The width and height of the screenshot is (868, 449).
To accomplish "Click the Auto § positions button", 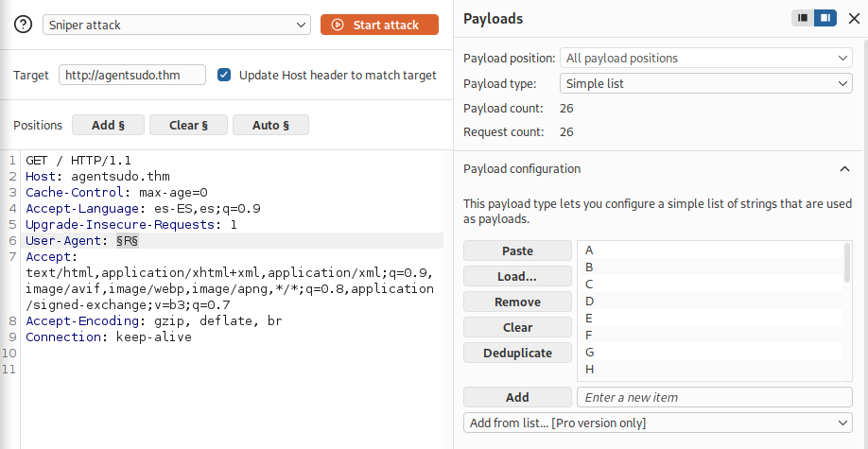I will click(270, 125).
